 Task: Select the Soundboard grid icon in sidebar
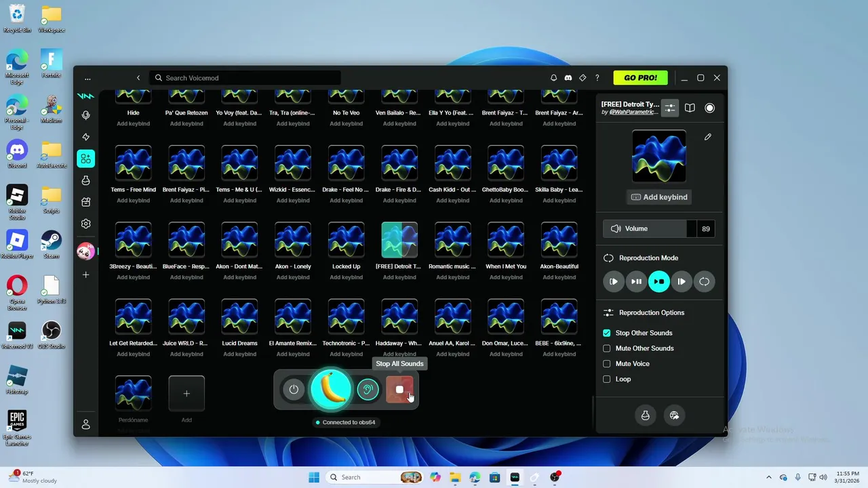point(85,159)
